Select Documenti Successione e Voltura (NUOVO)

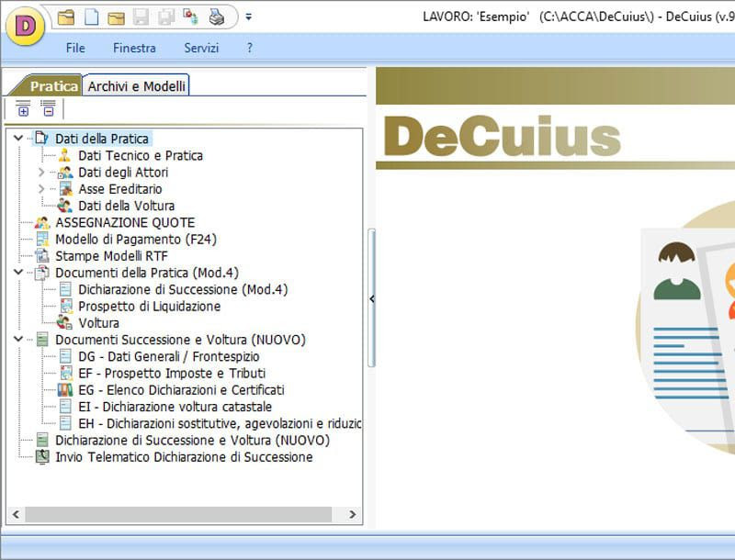point(180,340)
